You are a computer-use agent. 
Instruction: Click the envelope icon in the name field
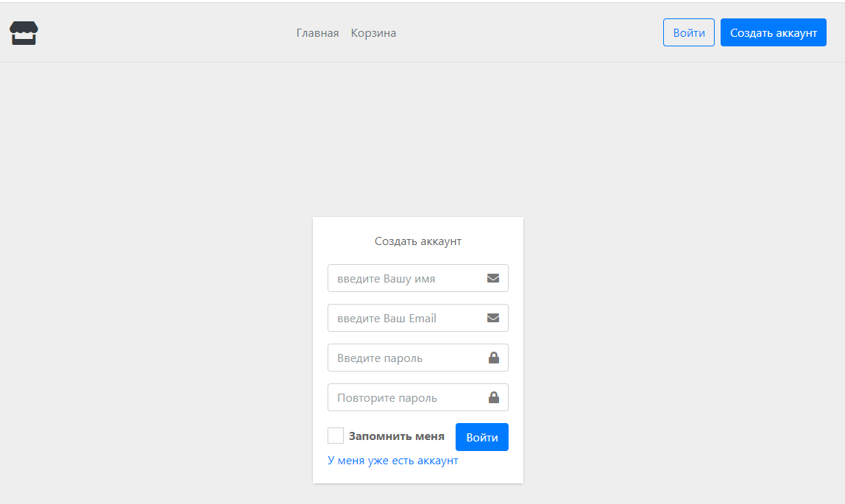[x=494, y=277]
